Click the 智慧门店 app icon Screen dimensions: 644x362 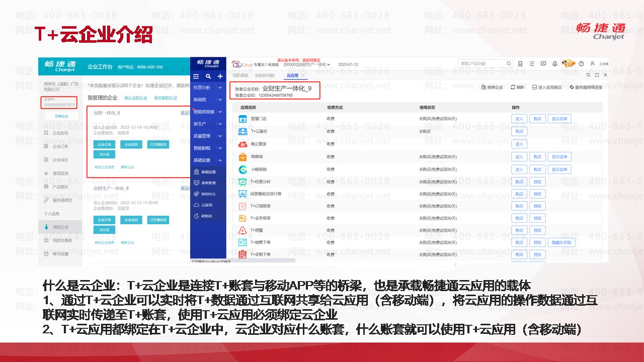tap(243, 119)
